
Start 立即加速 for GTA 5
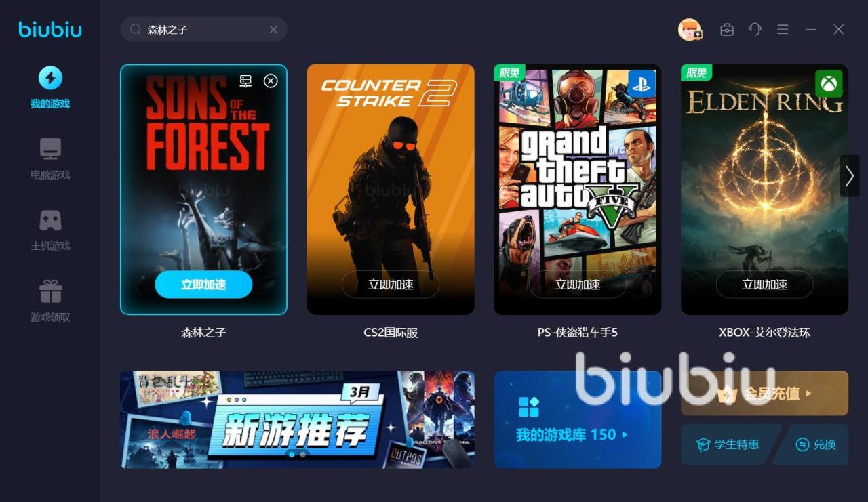(578, 285)
